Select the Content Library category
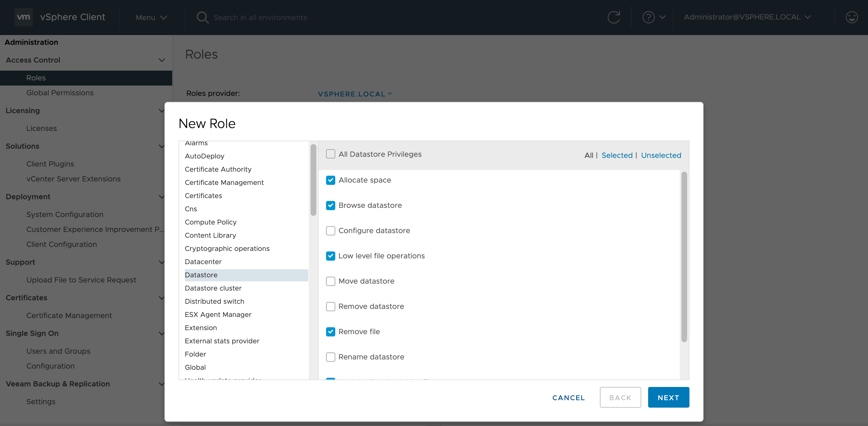The image size is (868, 426). tap(210, 235)
